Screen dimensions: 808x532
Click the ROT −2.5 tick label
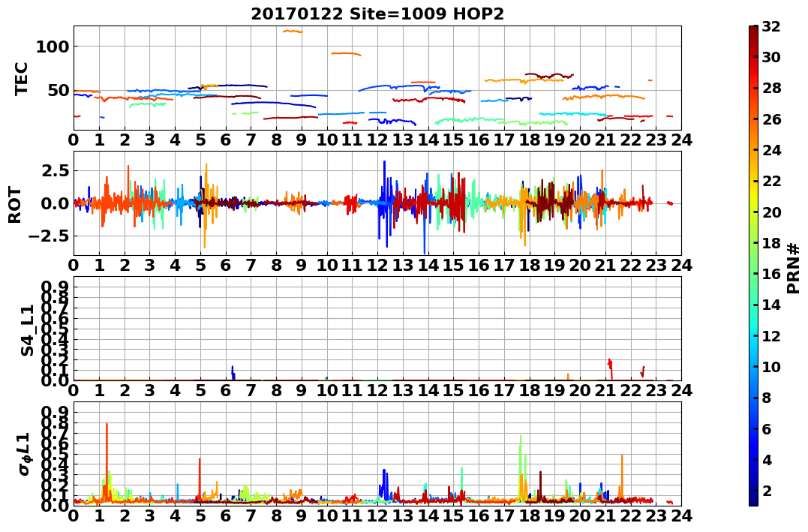[x=49, y=236]
